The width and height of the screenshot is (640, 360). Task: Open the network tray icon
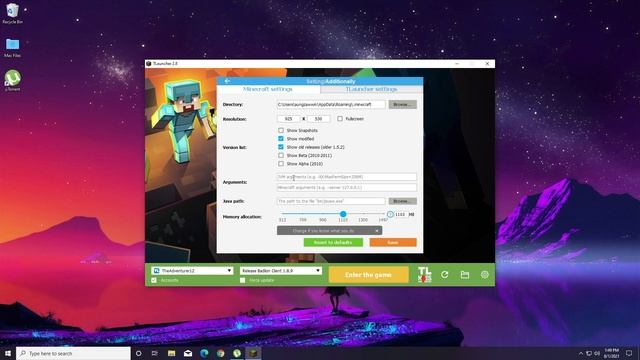coord(589,353)
